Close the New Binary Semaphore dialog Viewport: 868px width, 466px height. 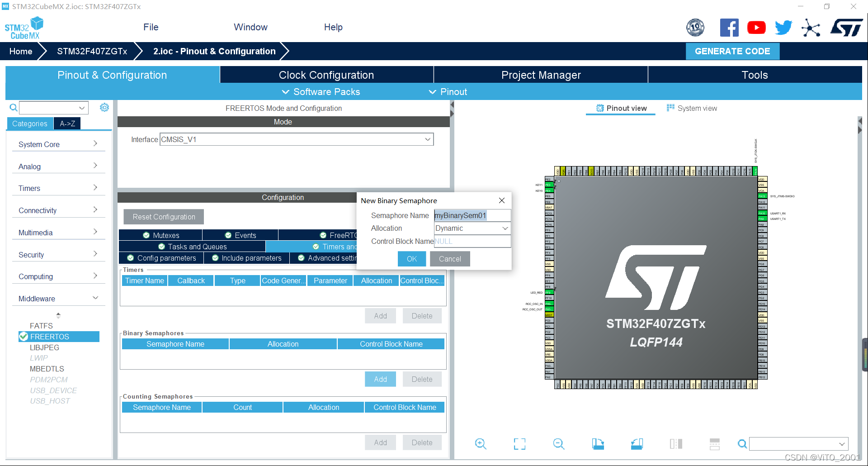[502, 200]
